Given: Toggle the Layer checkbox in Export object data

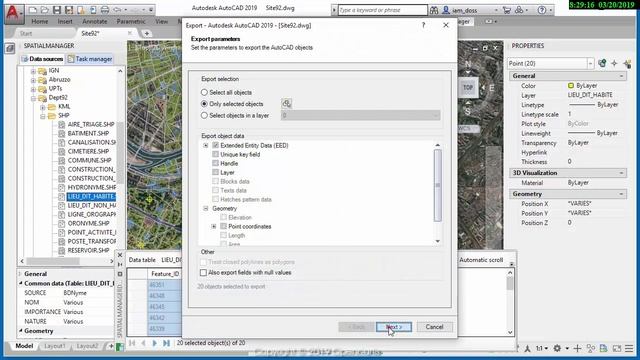Looking at the screenshot, I should click(x=216, y=172).
